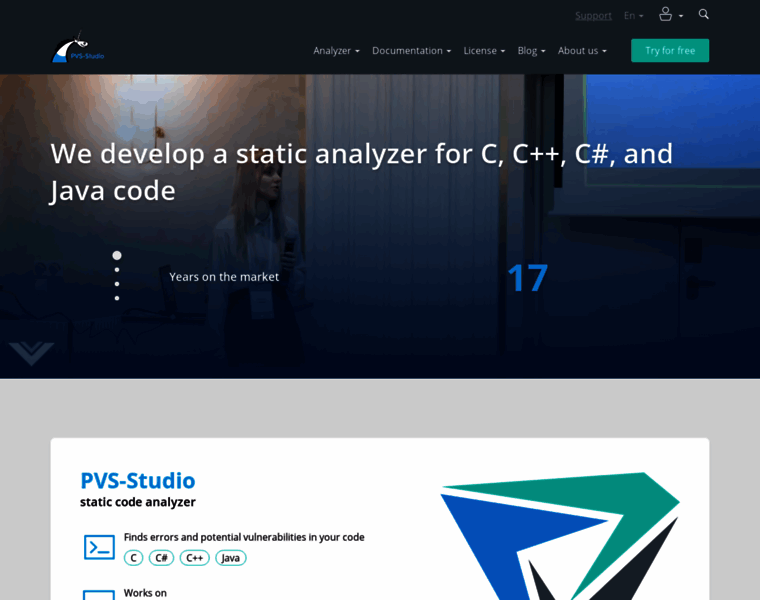Click the Try for free button

tap(670, 50)
